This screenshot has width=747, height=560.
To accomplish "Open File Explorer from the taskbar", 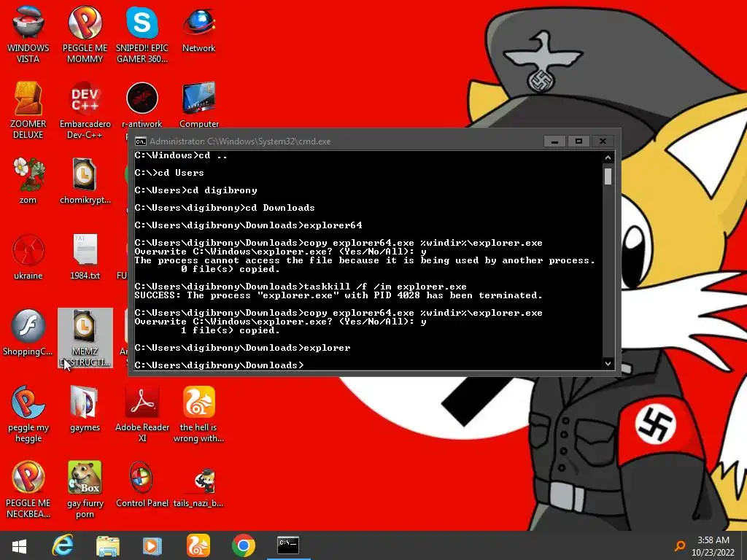I will (x=108, y=545).
